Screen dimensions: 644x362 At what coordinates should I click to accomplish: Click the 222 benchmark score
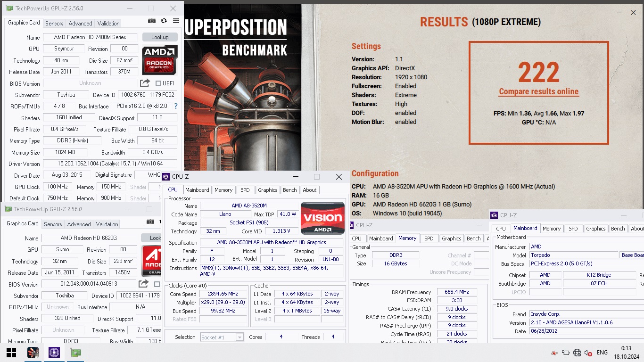[x=539, y=73]
